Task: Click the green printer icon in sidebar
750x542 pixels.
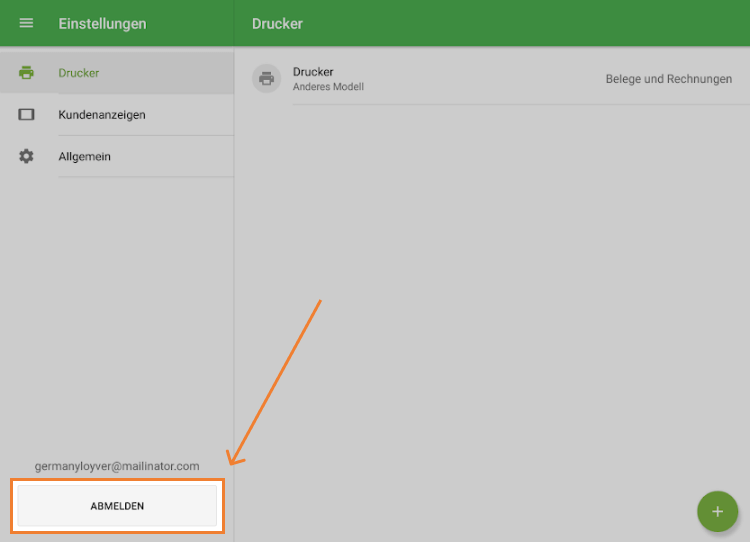Action: (x=26, y=73)
